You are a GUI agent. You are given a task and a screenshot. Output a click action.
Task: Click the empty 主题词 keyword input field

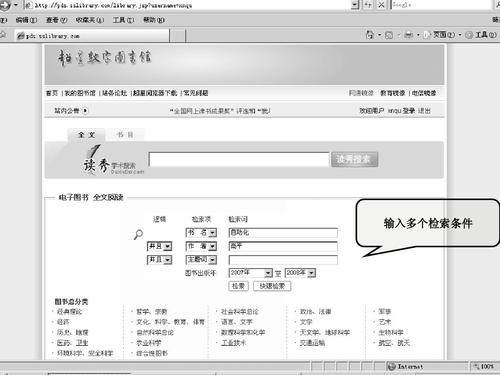[283, 260]
